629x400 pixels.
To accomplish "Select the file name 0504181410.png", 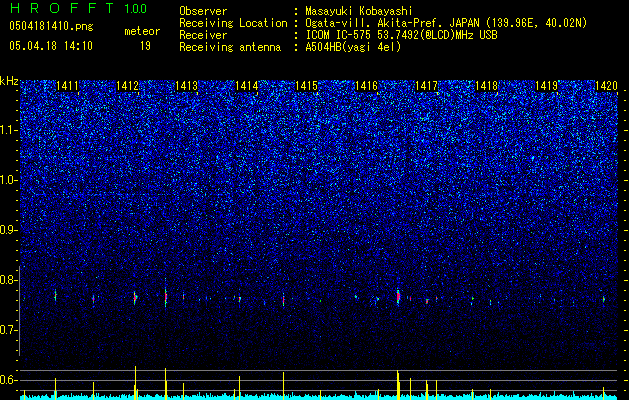I will point(51,27).
